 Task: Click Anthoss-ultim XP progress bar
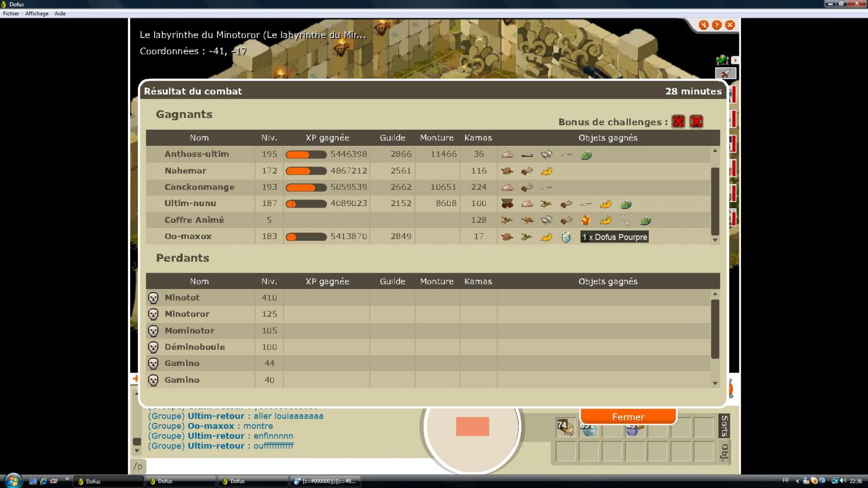(306, 155)
